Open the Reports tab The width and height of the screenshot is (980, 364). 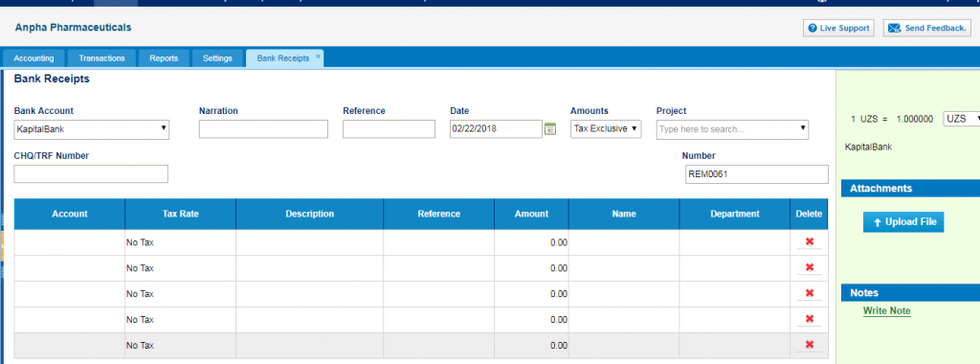pyautogui.click(x=164, y=58)
